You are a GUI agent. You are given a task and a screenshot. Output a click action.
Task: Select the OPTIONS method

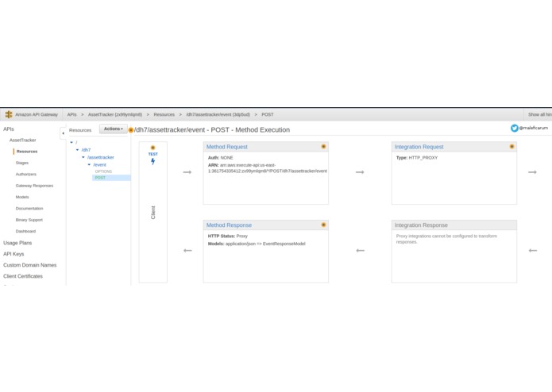(x=103, y=171)
